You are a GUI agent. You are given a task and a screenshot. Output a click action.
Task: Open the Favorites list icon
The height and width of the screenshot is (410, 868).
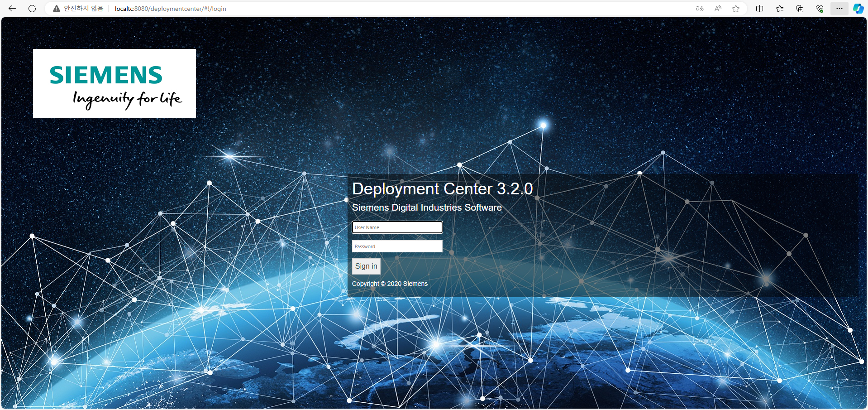click(x=779, y=9)
